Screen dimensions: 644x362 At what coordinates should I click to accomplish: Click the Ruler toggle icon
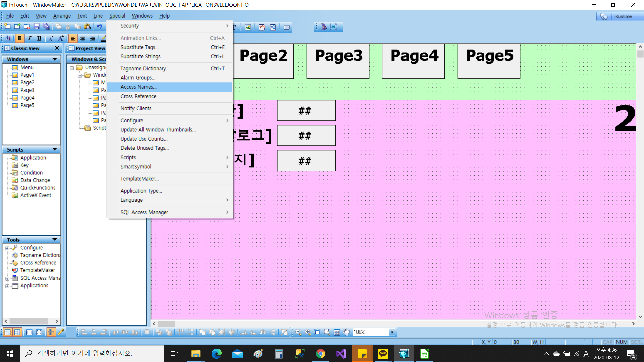(61, 332)
